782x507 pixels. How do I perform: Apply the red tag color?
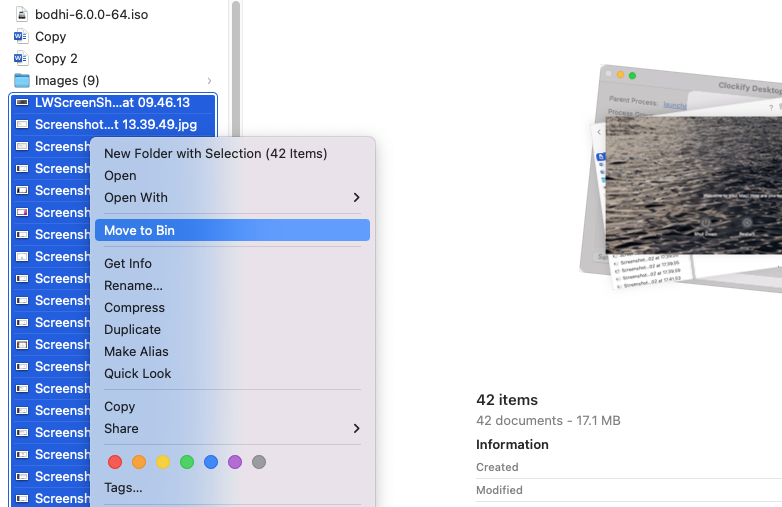(115, 462)
